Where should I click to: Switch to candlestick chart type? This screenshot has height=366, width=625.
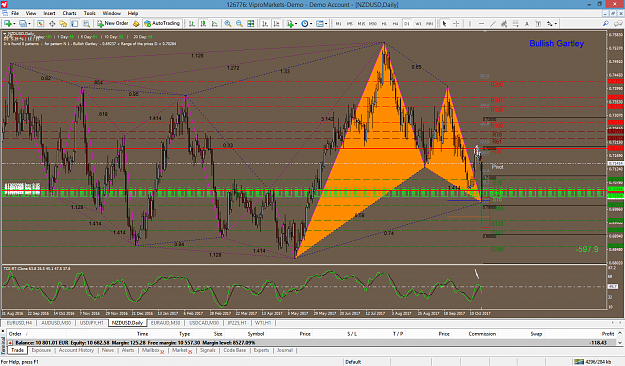203,24
